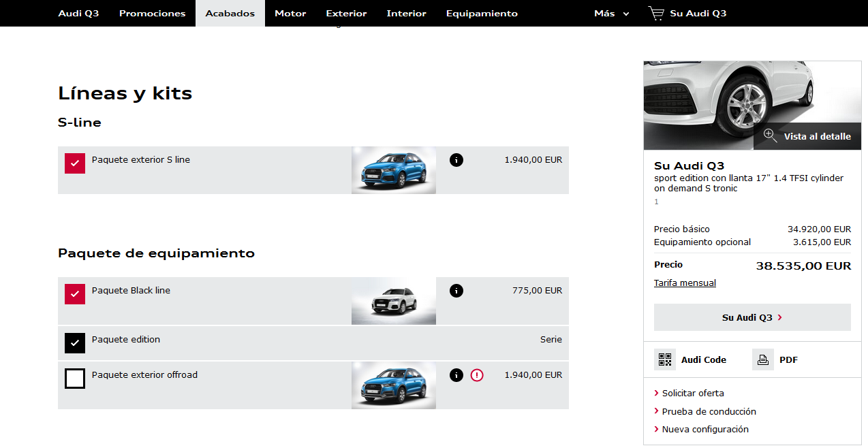Viewport: 868px width, 448px height.
Task: Check Paquete exterior offroad checkbox
Action: 75,379
